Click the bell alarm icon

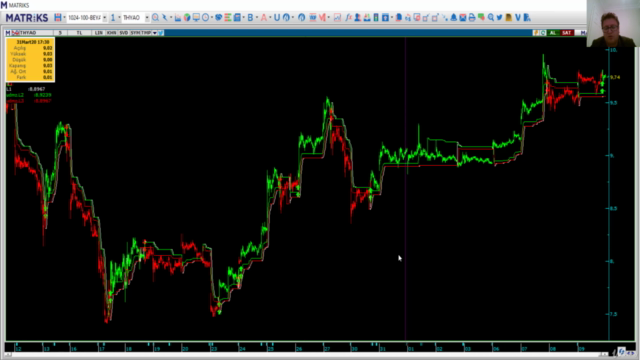[x=453, y=18]
